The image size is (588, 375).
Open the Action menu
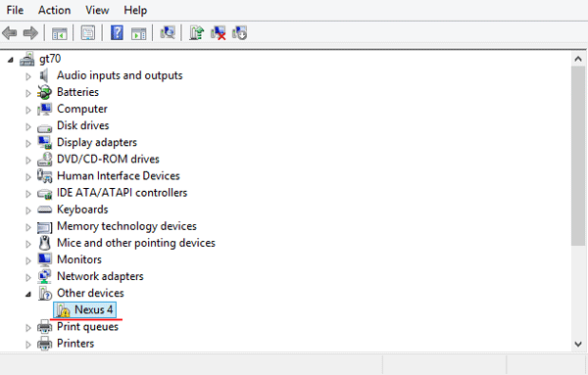click(x=54, y=10)
